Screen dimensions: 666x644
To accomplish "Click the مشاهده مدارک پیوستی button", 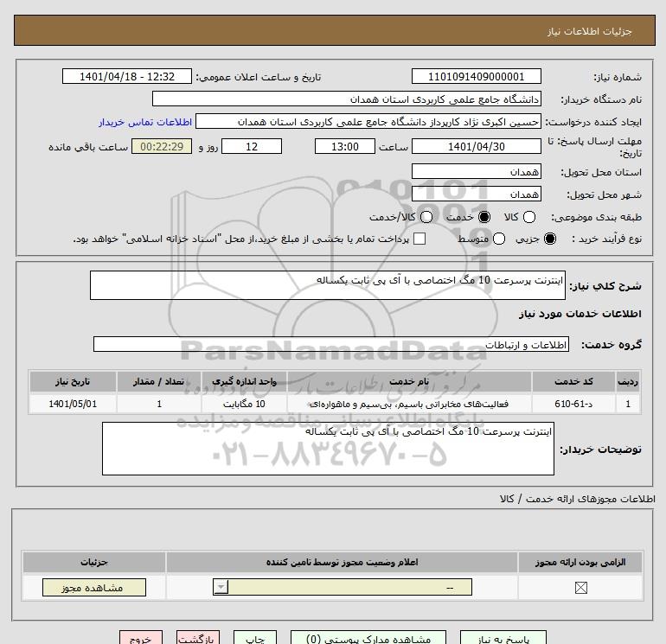I will tap(368, 638).
